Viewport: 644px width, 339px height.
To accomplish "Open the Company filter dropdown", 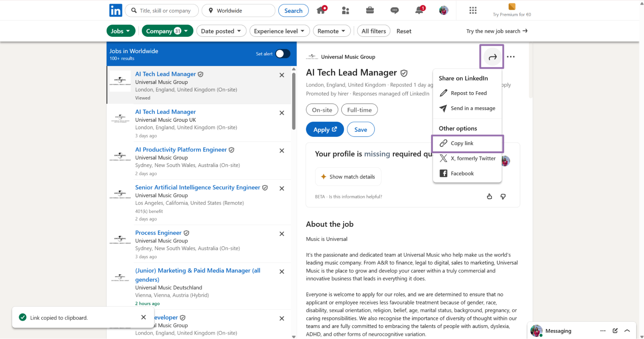I will pos(167,31).
